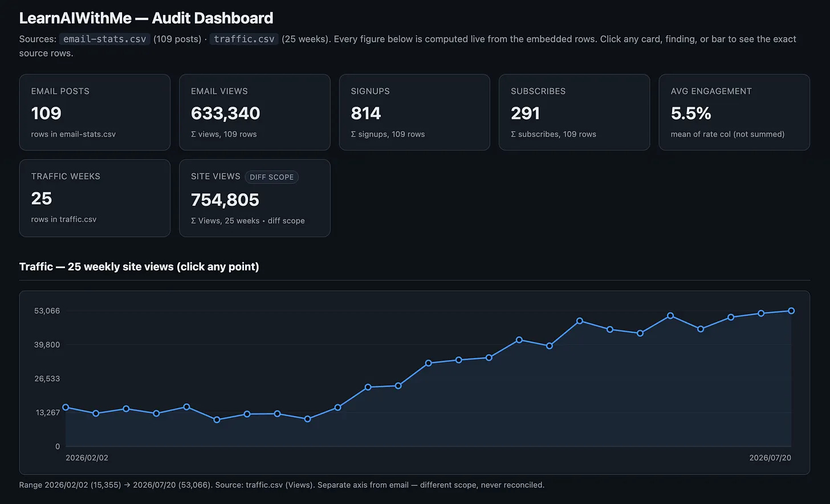Click the DIFF SCOPE badge on Site Views
Viewport: 830px width, 504px height.
point(272,177)
